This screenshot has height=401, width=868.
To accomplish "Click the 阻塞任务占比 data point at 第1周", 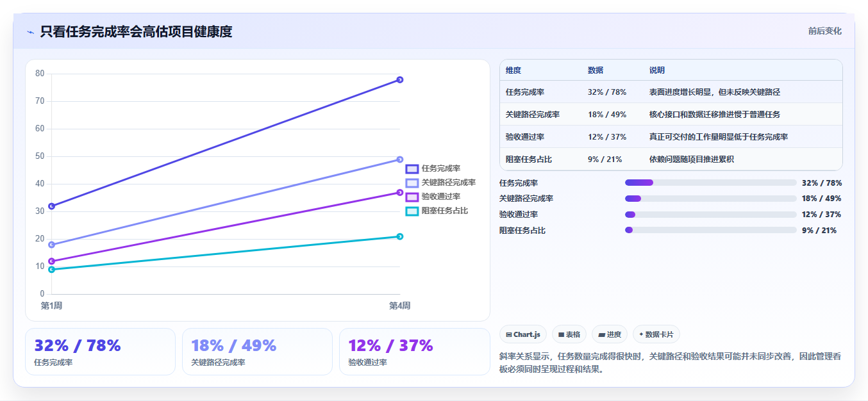I will pyautogui.click(x=51, y=270).
